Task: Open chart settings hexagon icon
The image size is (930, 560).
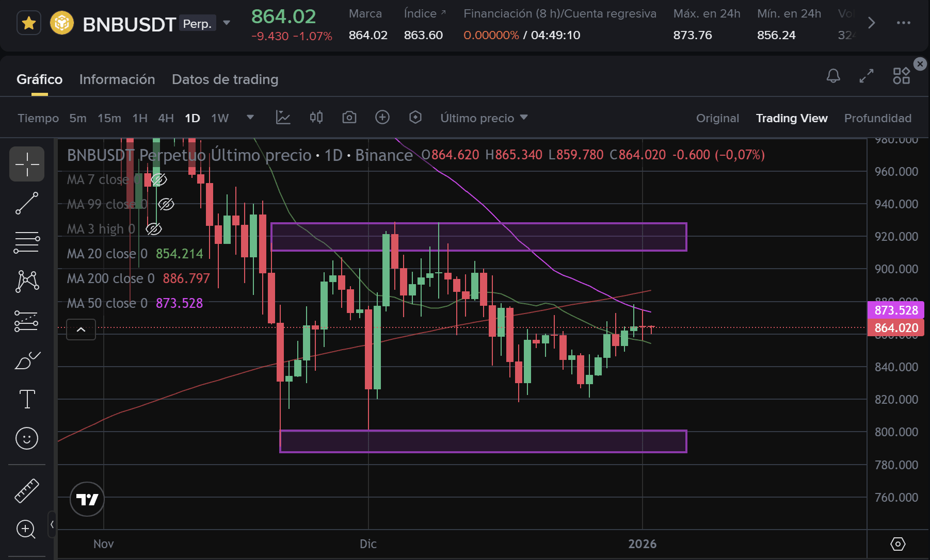Action: click(x=415, y=118)
